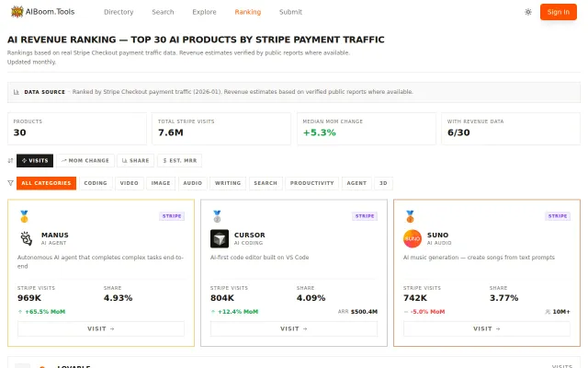
Task: Click the +65.5% MoM value on Manus
Action: pyautogui.click(x=45, y=312)
